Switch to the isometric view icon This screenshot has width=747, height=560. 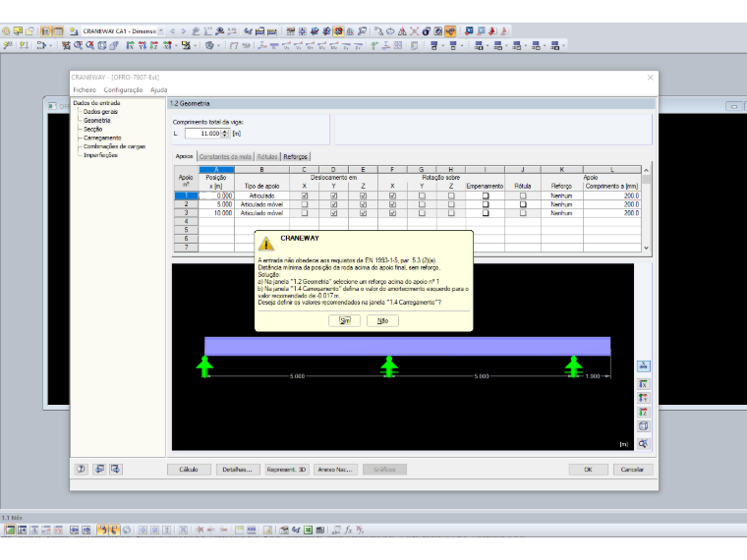pyautogui.click(x=643, y=426)
